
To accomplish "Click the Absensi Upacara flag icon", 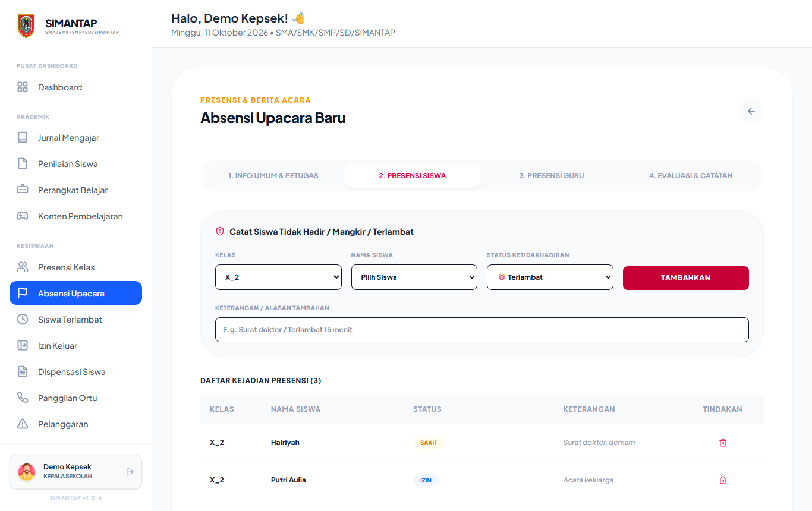I will (x=23, y=294).
